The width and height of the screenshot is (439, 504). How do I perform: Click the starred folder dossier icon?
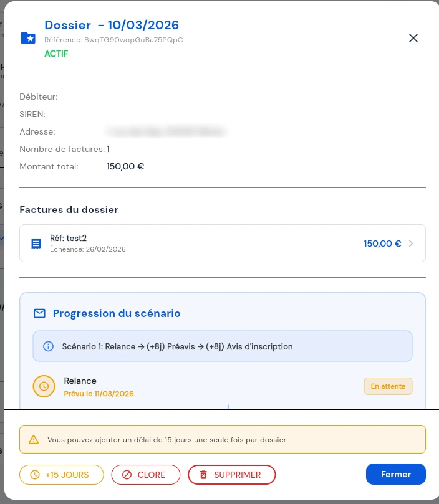pos(28,38)
